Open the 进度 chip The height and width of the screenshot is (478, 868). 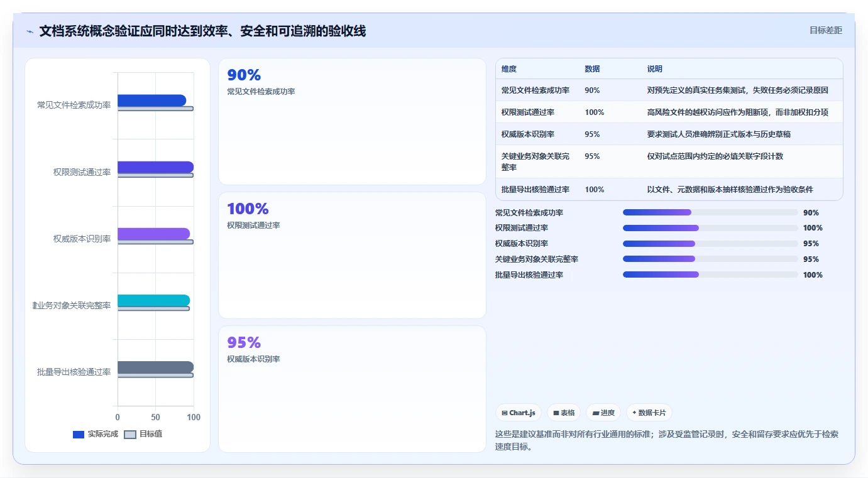[x=603, y=413]
